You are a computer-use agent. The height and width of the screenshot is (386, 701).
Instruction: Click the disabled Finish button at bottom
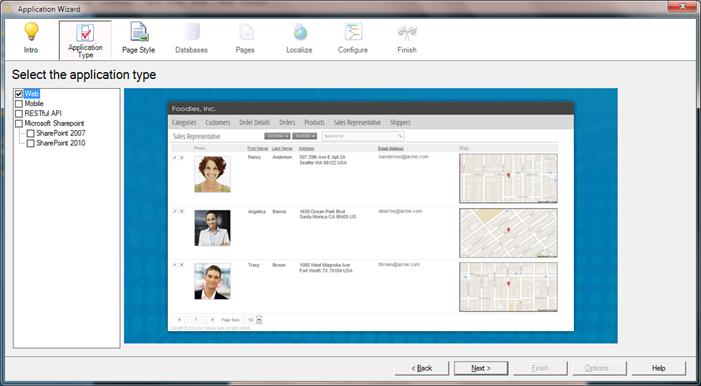[x=540, y=368]
